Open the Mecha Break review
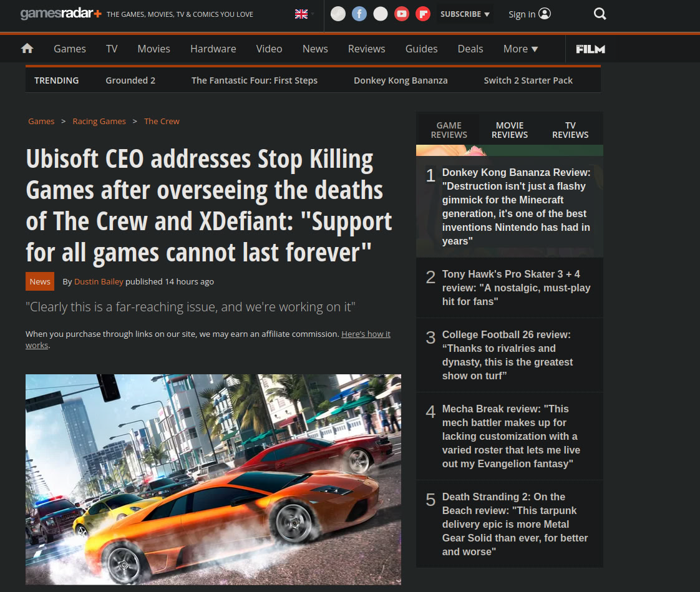The width and height of the screenshot is (700, 592). (x=511, y=436)
